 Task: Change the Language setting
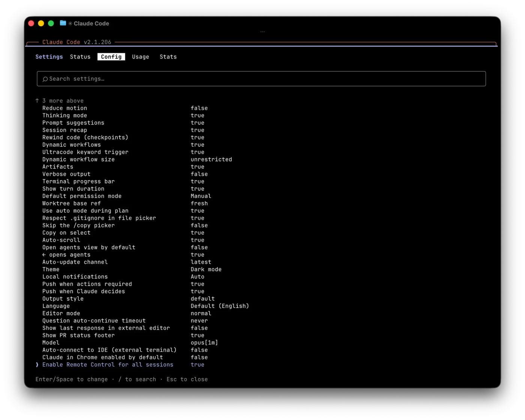click(x=145, y=306)
